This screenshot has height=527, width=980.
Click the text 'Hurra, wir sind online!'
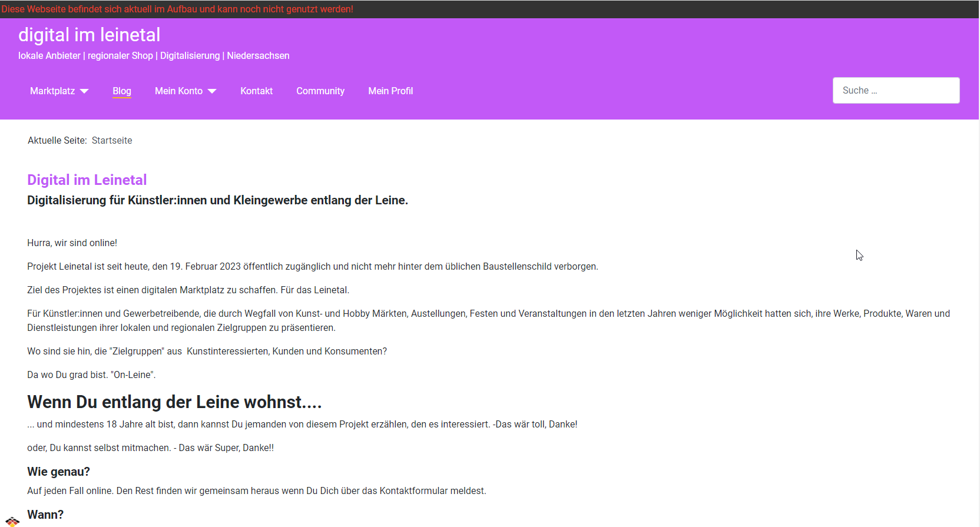[72, 243]
